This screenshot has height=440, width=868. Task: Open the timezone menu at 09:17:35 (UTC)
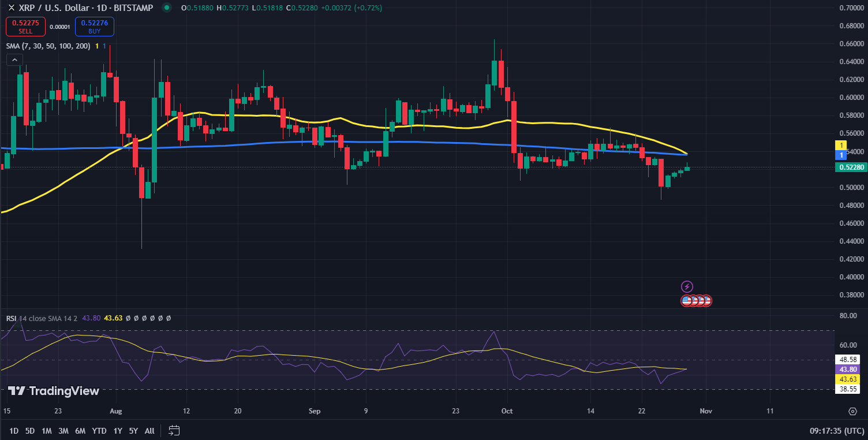tap(836, 430)
